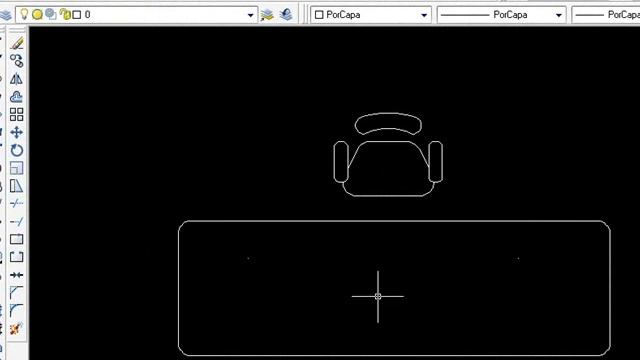This screenshot has height=360, width=640.
Task: Open the Layer Properties Manager
Action: tap(5, 15)
